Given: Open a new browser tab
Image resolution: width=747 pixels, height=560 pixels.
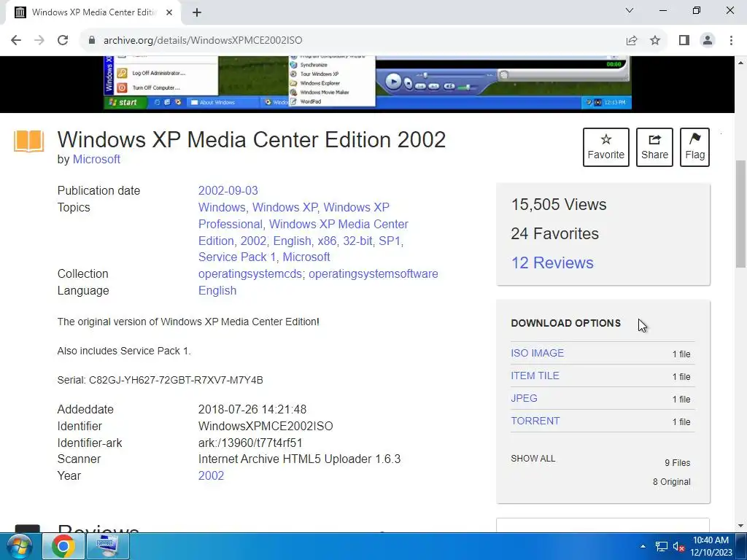Looking at the screenshot, I should coord(197,13).
